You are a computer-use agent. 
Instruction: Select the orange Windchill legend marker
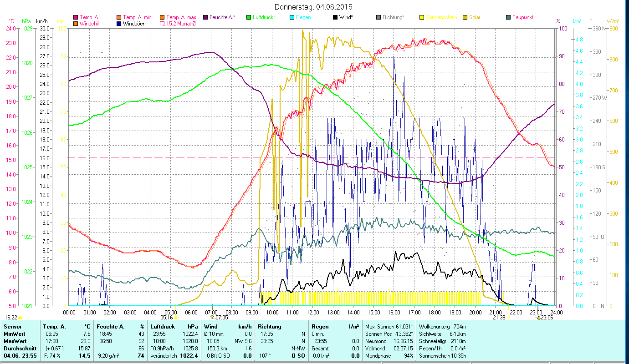tap(76, 23)
